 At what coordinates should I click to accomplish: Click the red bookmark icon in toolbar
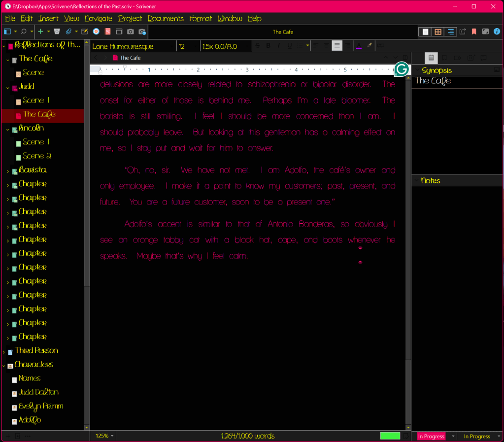474,32
